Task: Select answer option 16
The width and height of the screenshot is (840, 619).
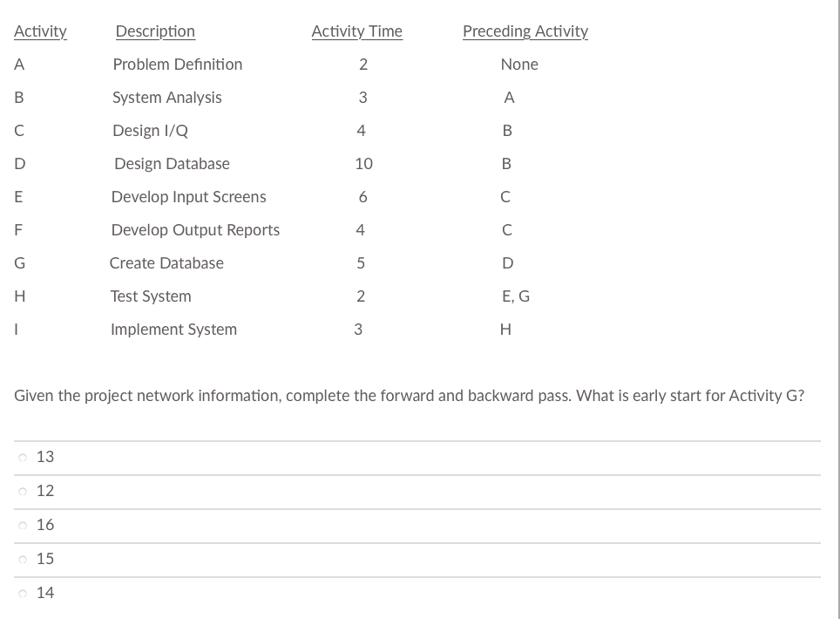Action: 23,525
